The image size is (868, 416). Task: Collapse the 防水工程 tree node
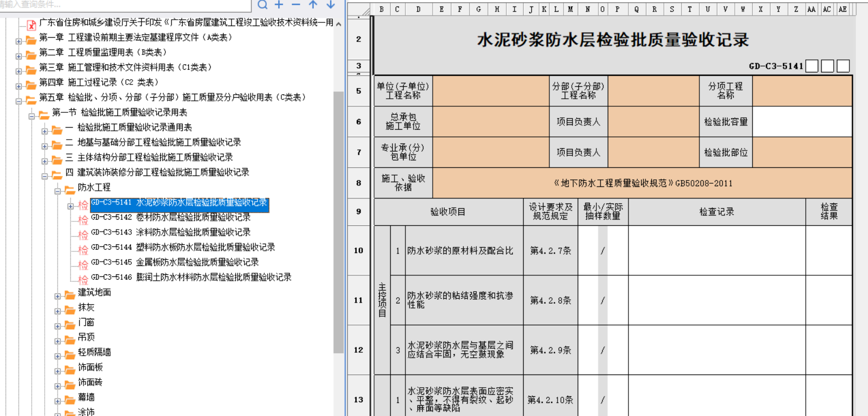click(58, 191)
